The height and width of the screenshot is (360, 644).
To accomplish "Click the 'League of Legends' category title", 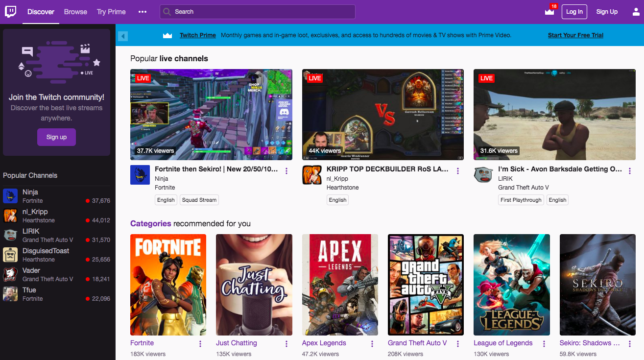I will tap(503, 343).
